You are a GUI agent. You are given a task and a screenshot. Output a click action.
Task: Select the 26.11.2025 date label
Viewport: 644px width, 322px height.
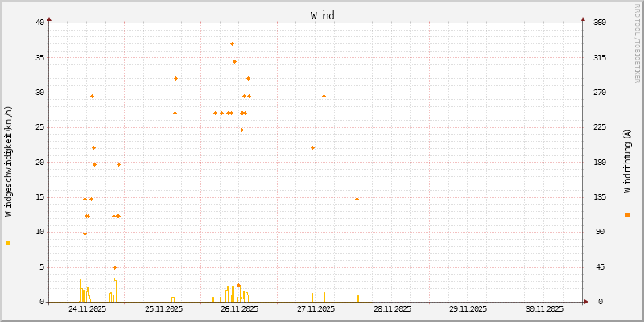(x=240, y=308)
